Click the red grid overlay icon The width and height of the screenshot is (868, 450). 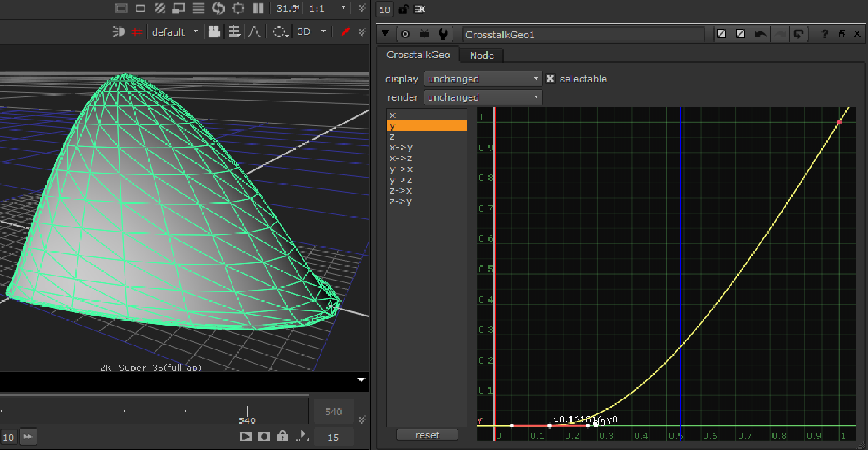[137, 32]
